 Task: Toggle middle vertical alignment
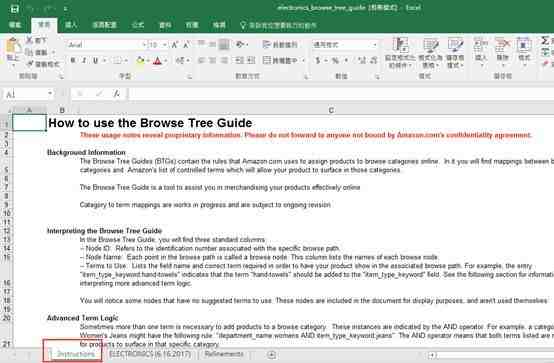pyautogui.click(x=213, y=45)
